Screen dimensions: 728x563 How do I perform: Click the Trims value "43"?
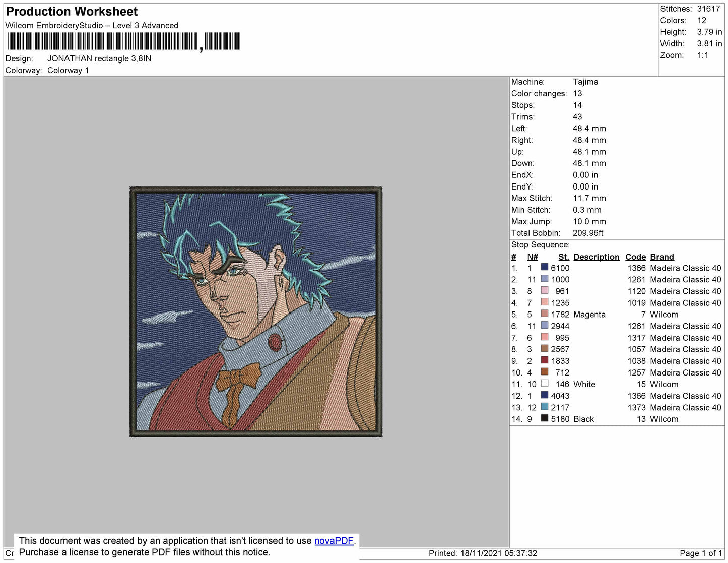tap(577, 117)
